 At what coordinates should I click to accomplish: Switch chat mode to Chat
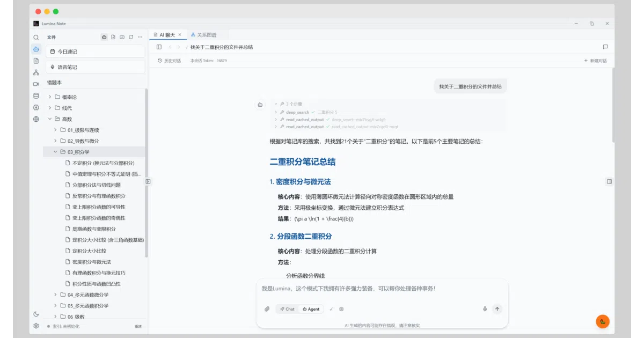287,309
